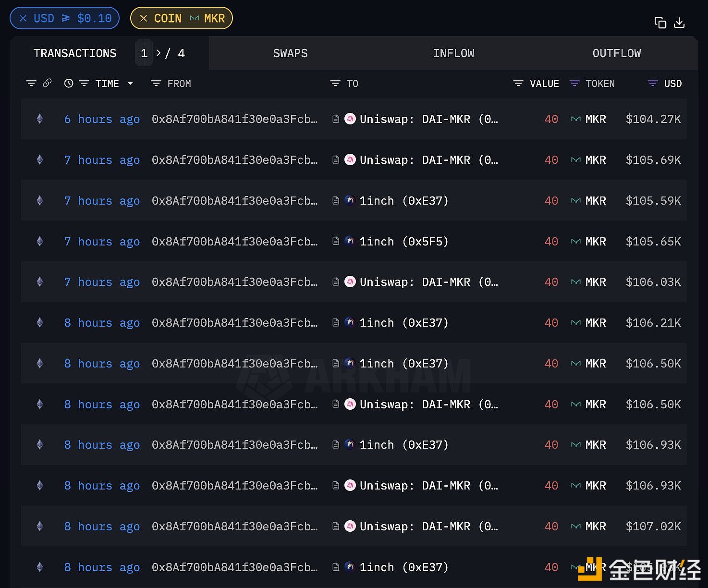The width and height of the screenshot is (708, 588).
Task: Click the page number 1 field
Action: click(144, 53)
